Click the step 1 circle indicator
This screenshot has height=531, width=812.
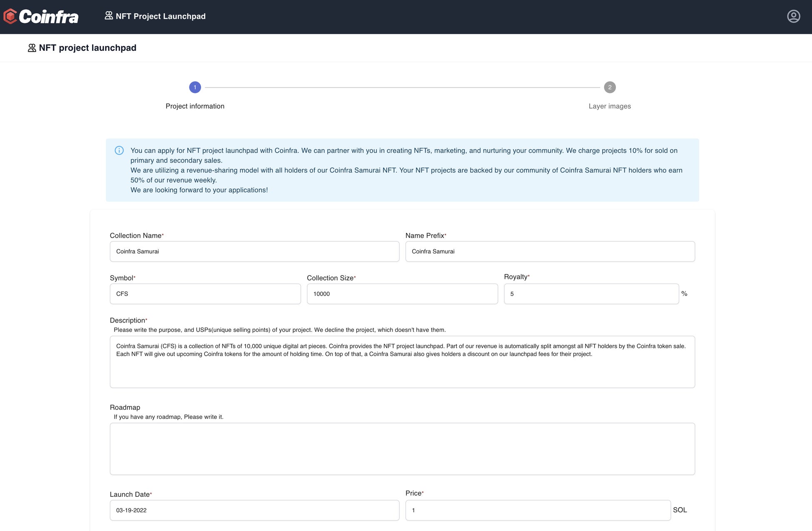(x=195, y=87)
